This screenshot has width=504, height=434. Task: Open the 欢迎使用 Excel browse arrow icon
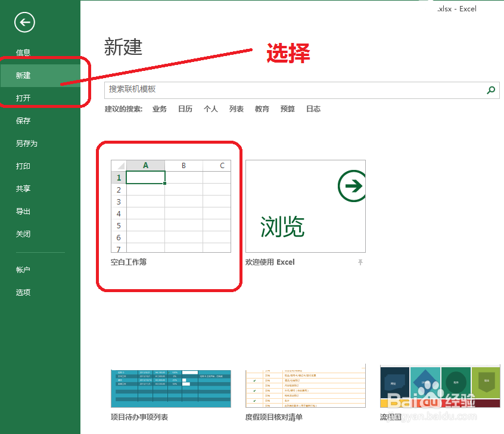pyautogui.click(x=351, y=185)
